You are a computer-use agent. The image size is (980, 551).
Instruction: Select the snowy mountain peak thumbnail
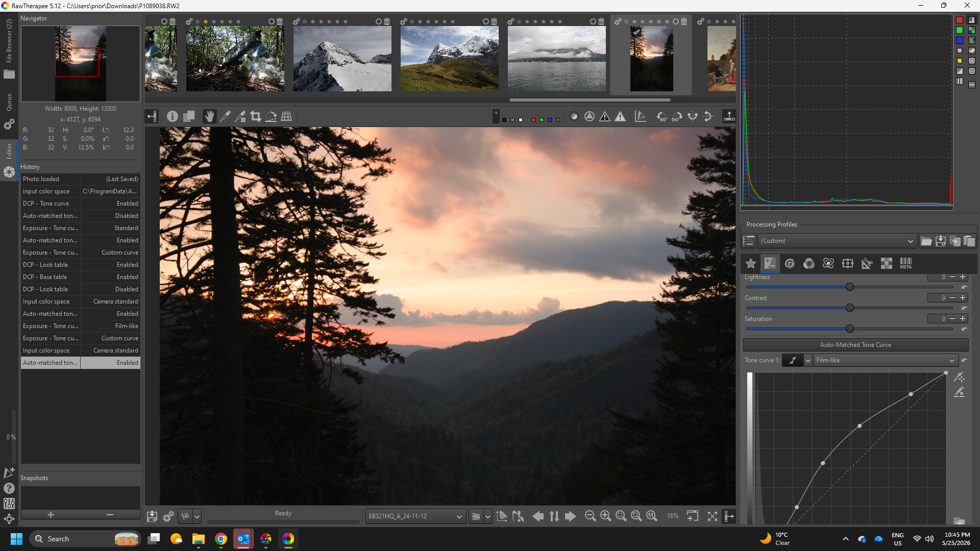(342, 59)
